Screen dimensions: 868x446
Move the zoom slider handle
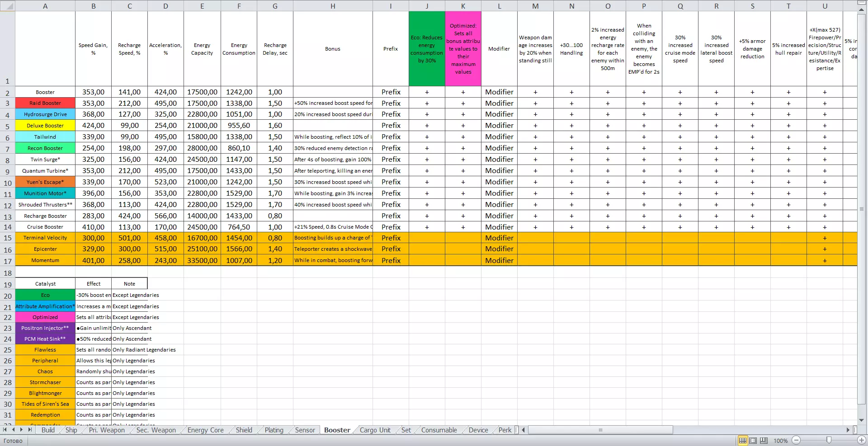click(x=829, y=441)
